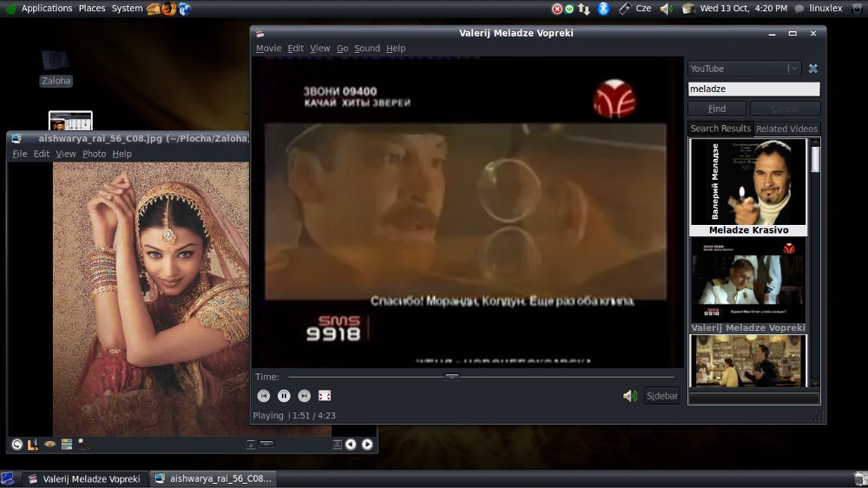Open the movie player View menu
The width and height of the screenshot is (868, 488).
tap(320, 48)
